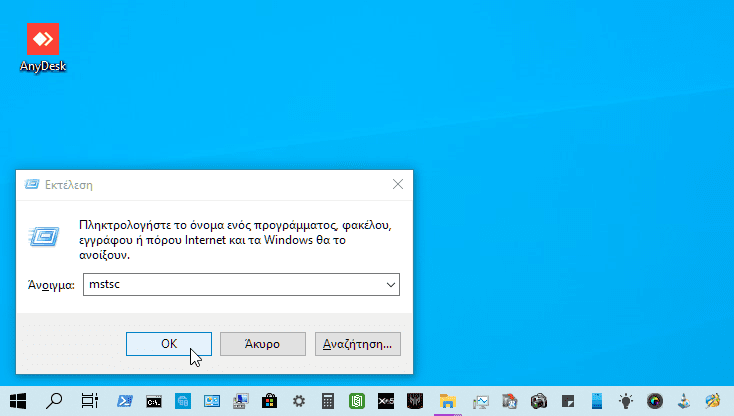Click the large Run icon beside the description
734x416 pixels.
click(44, 237)
